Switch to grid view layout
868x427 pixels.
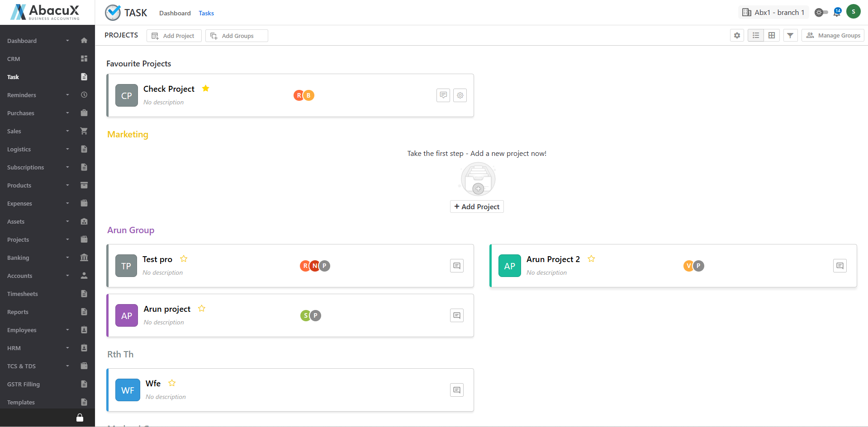pos(772,35)
